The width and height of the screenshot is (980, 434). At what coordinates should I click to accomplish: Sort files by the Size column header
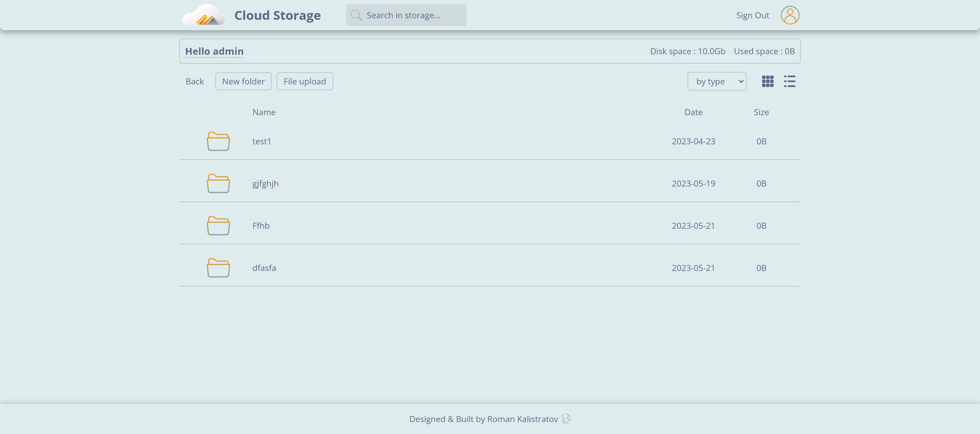coord(761,112)
